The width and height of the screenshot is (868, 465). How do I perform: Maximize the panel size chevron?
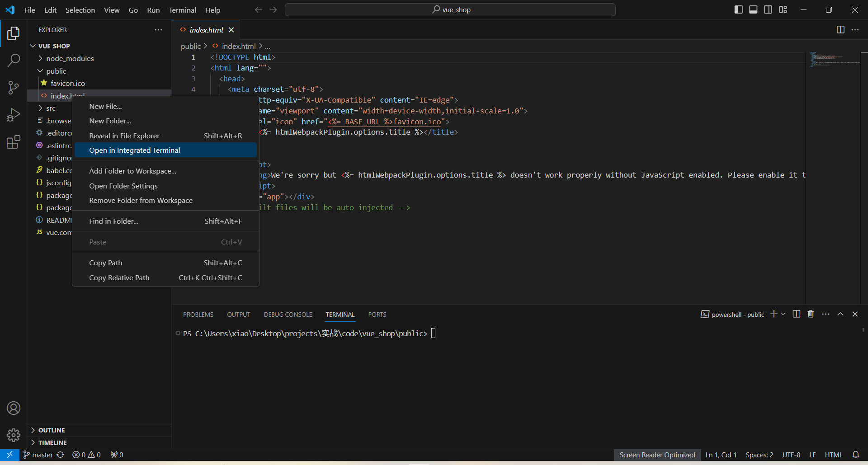(840, 314)
